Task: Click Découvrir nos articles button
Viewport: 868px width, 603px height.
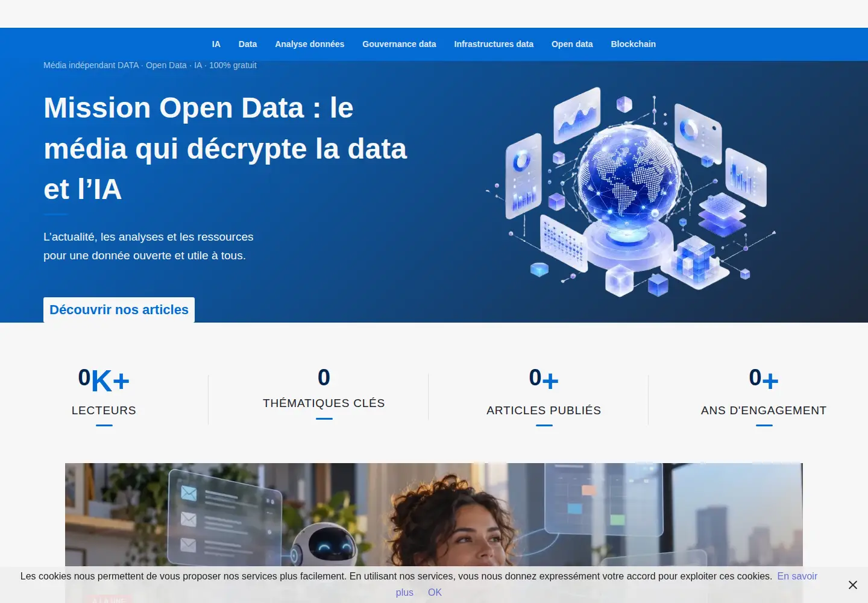Action: click(119, 310)
